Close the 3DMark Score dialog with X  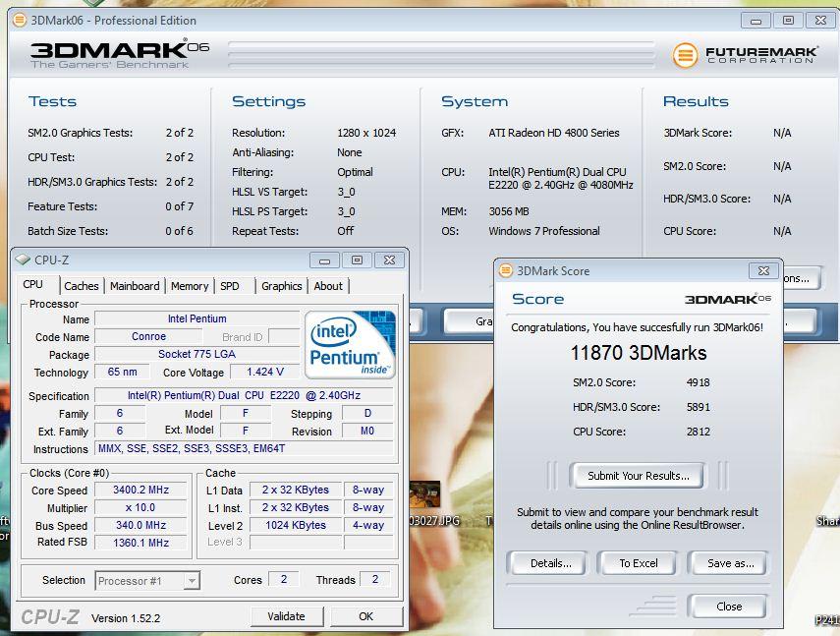[764, 270]
